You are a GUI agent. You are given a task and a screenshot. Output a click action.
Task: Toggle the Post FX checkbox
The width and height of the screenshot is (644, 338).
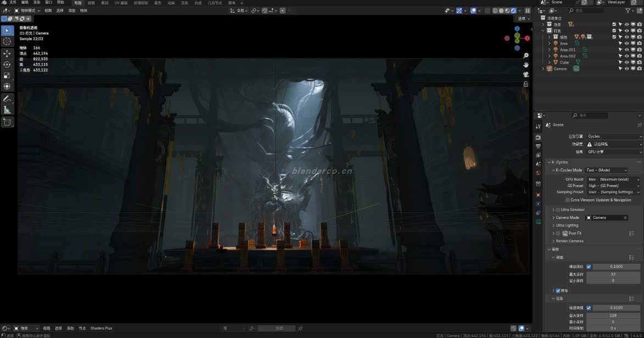tap(558, 233)
